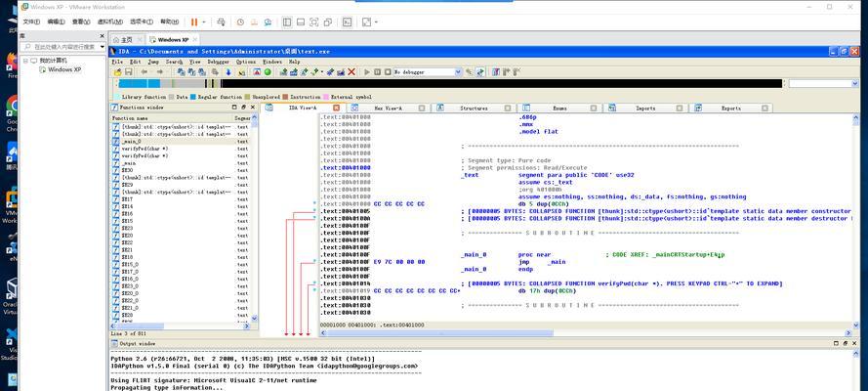Take a VMware snapshot with clock icon
This screenshot has height=391, width=868.
tap(240, 22)
